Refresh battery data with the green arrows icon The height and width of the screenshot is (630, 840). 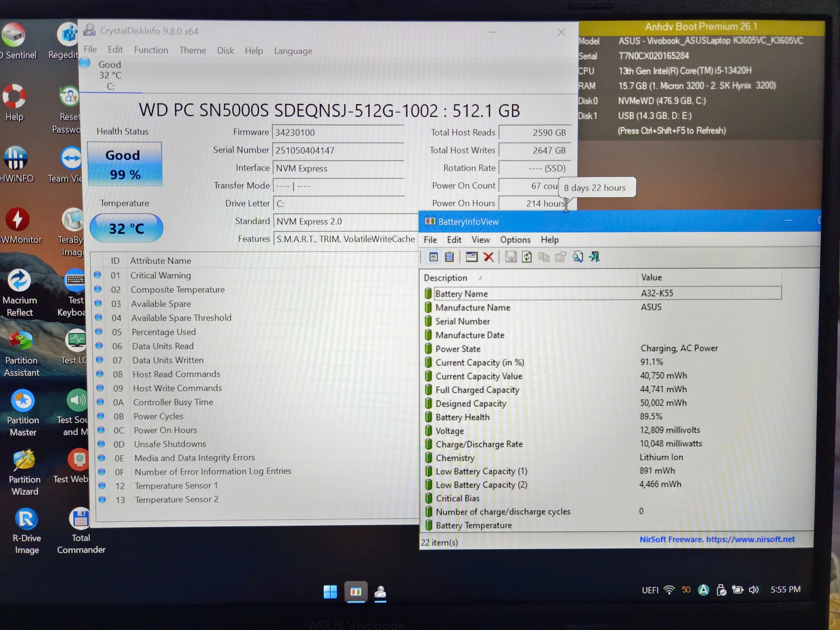(527, 257)
